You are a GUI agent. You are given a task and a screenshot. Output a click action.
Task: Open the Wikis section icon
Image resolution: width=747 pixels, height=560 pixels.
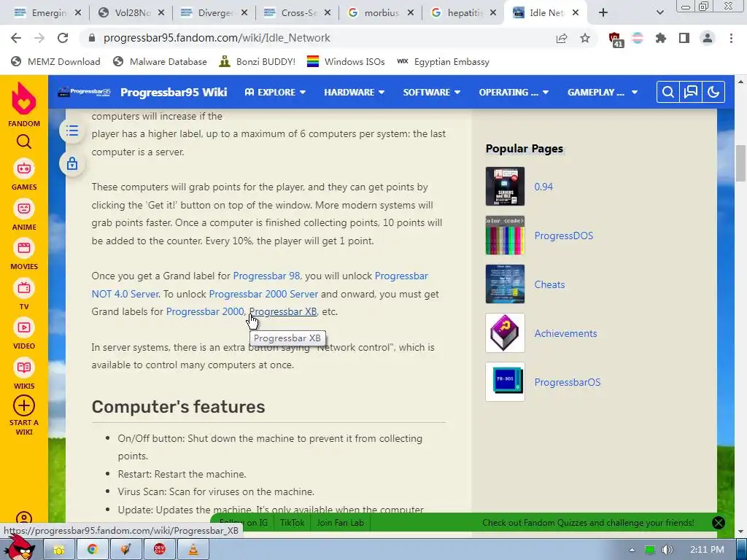click(x=24, y=367)
